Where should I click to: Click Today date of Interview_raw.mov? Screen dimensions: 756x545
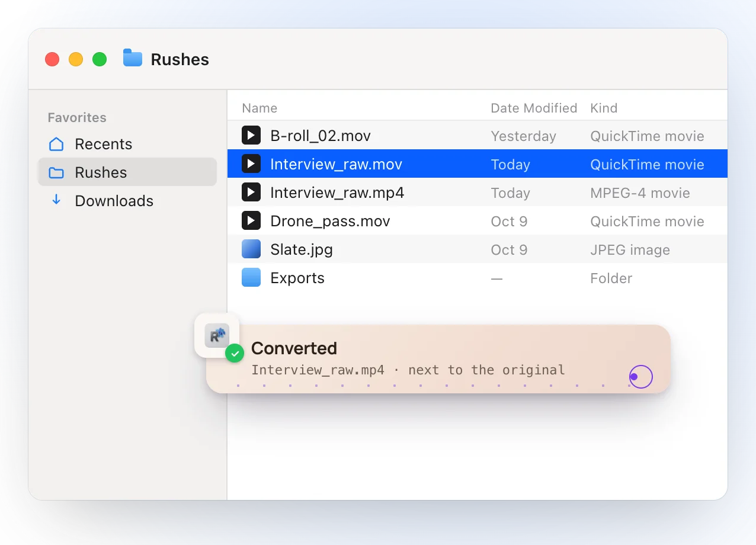(x=510, y=164)
